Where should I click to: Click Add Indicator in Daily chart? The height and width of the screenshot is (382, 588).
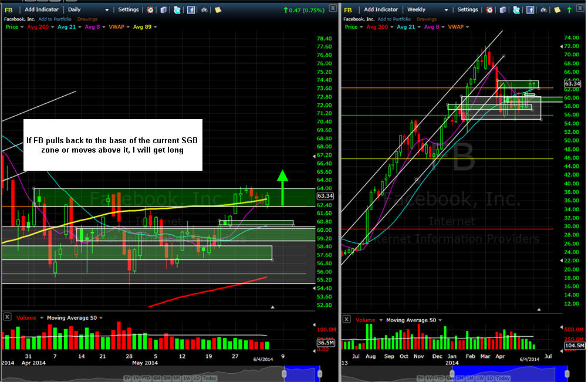tap(42, 10)
